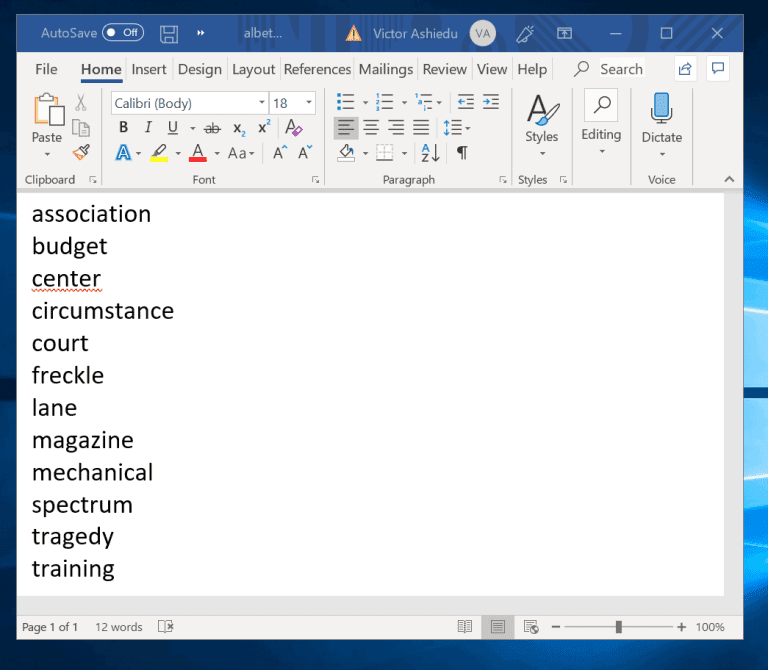
Task: Apply yellow text highlight color
Action: (159, 153)
